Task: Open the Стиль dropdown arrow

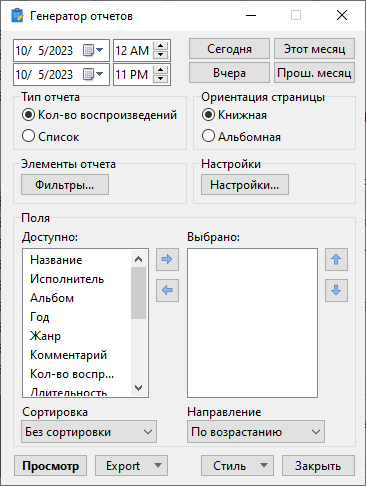Action: click(264, 465)
